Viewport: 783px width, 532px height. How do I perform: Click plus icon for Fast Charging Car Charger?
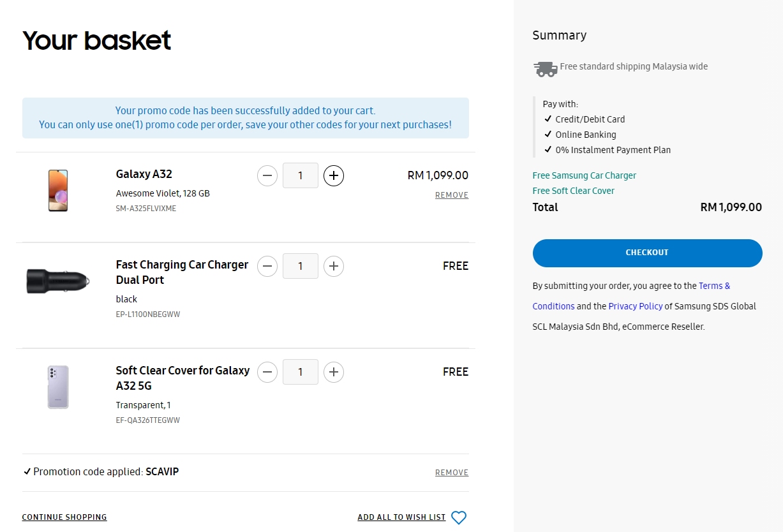tap(333, 266)
